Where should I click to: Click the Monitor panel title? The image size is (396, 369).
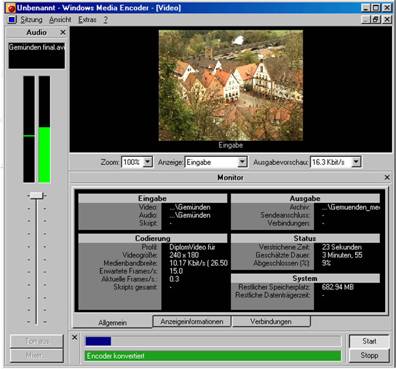click(x=230, y=177)
